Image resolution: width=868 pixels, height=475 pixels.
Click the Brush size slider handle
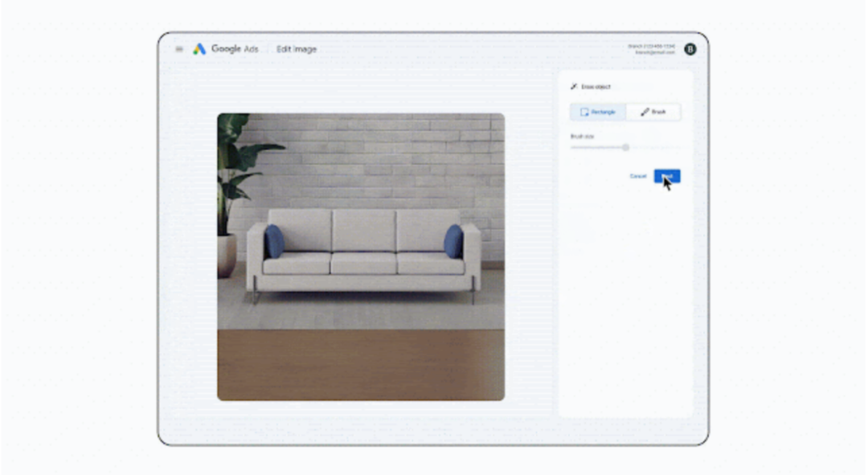(625, 147)
